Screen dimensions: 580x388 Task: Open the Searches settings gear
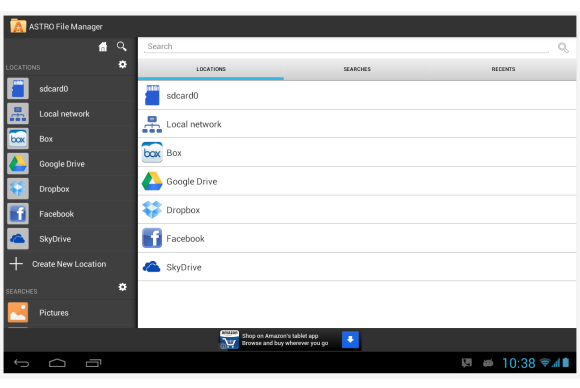point(122,287)
